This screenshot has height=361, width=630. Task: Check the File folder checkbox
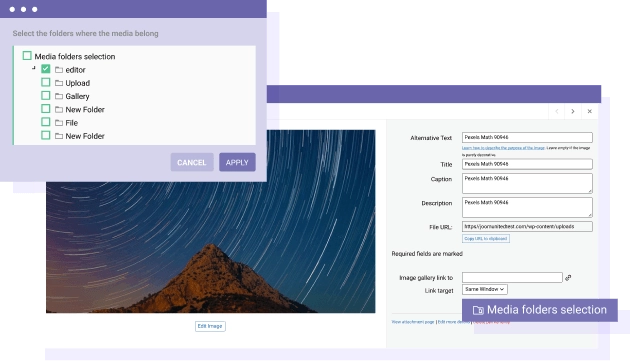click(x=45, y=122)
